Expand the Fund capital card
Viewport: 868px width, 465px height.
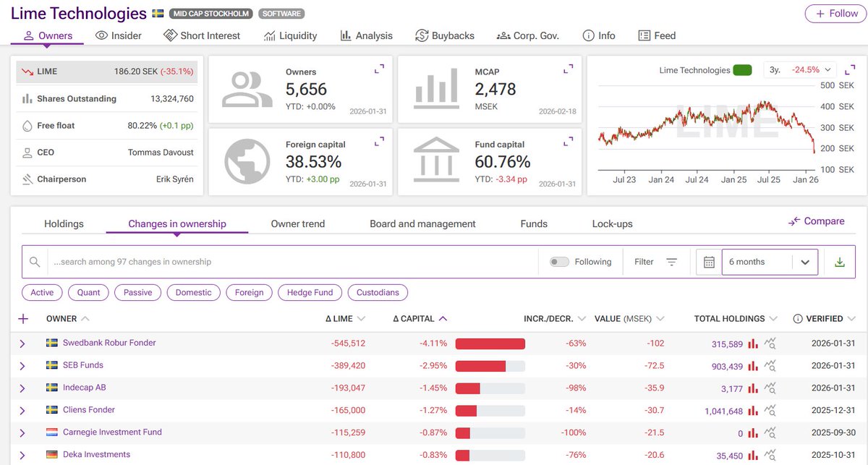pos(569,143)
